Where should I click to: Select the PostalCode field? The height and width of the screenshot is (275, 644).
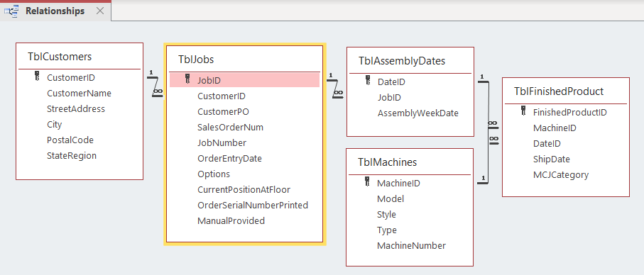tap(70, 140)
